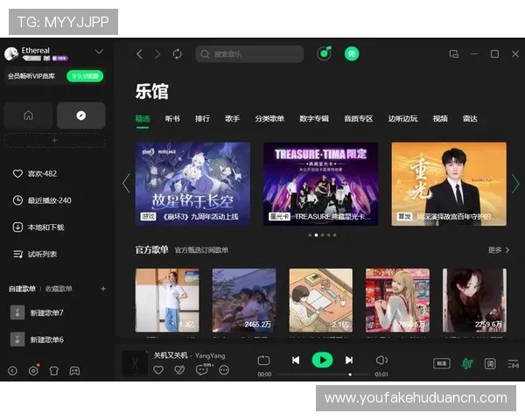Select the second carousel dot indicator
525x420 pixels.
316,235
